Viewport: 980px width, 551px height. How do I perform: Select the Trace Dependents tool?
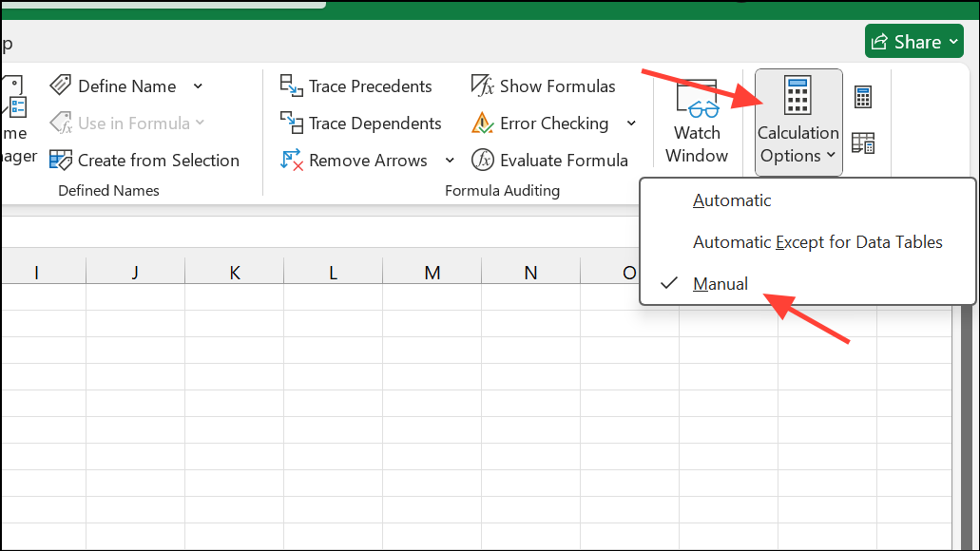(x=364, y=123)
